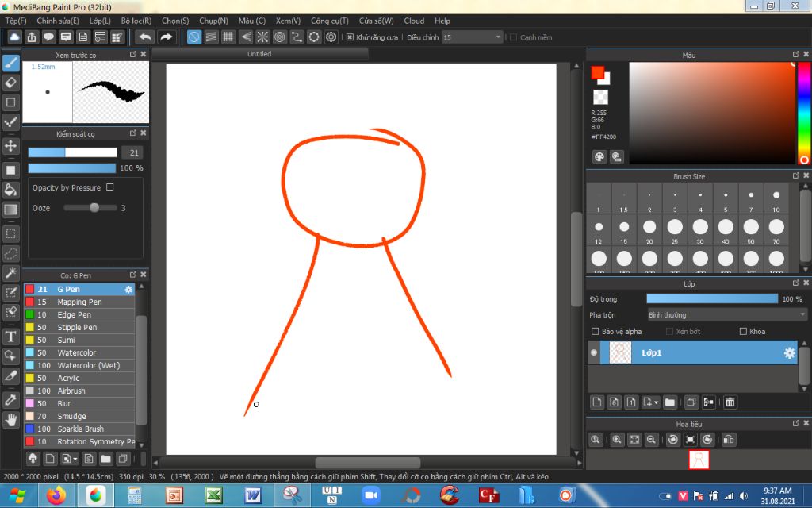The image size is (812, 508).
Task: Rotate the view left in navigator
Action: coord(672,440)
